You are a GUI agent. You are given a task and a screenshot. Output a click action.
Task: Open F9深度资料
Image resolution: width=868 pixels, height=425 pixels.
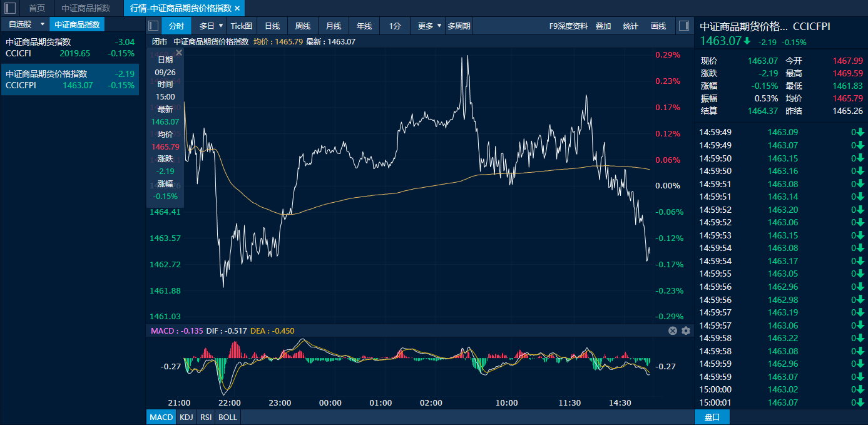[x=568, y=26]
